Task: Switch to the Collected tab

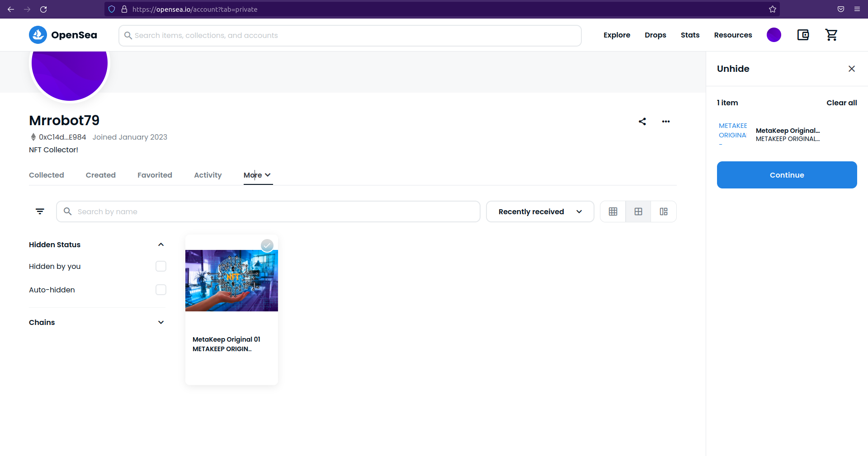Action: coord(47,175)
